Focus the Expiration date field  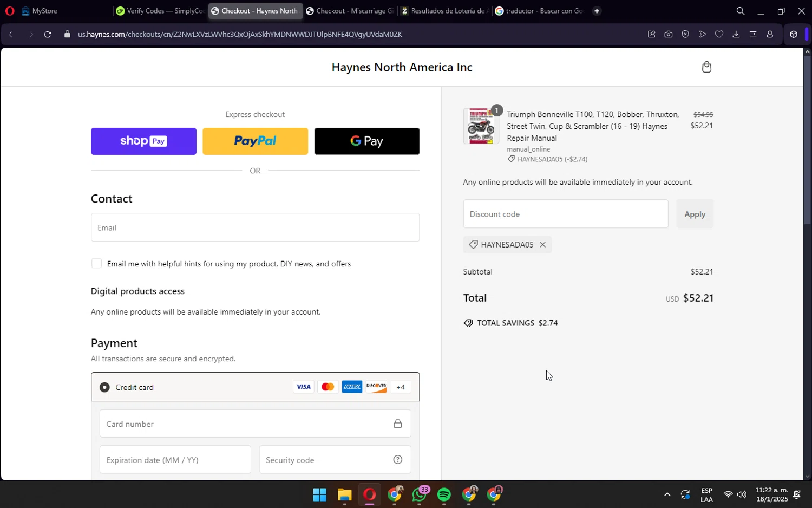tap(175, 460)
